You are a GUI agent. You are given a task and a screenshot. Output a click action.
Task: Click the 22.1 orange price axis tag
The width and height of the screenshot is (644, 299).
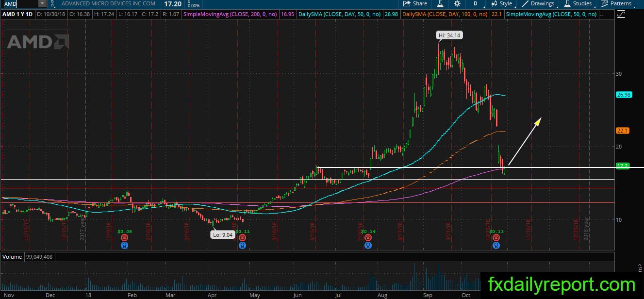pos(622,131)
